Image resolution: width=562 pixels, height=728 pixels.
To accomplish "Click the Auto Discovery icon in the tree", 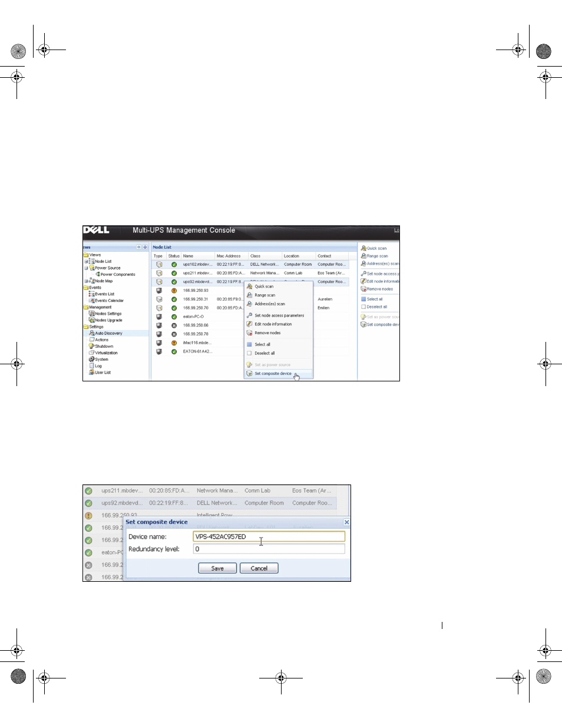I will click(92, 333).
